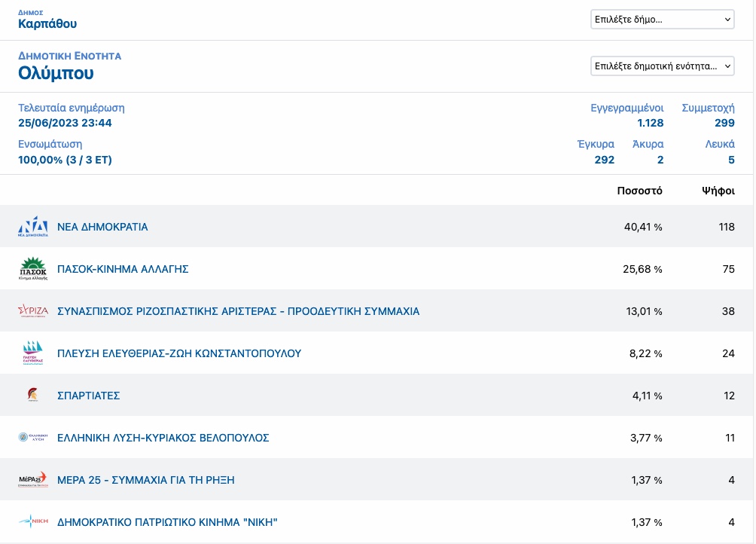Click the vote count '11'
The image size is (756, 544).
pyautogui.click(x=730, y=438)
